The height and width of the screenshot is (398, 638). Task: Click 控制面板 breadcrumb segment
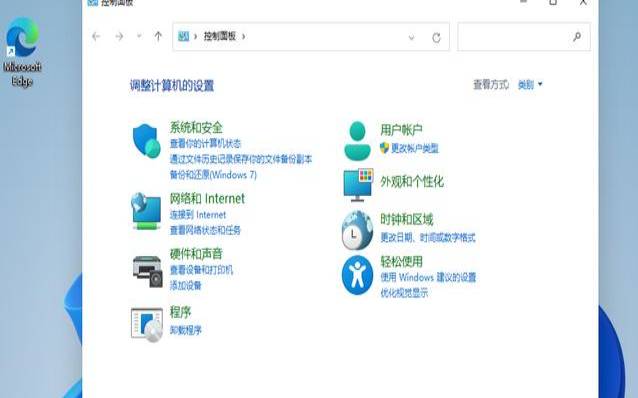pos(220,36)
